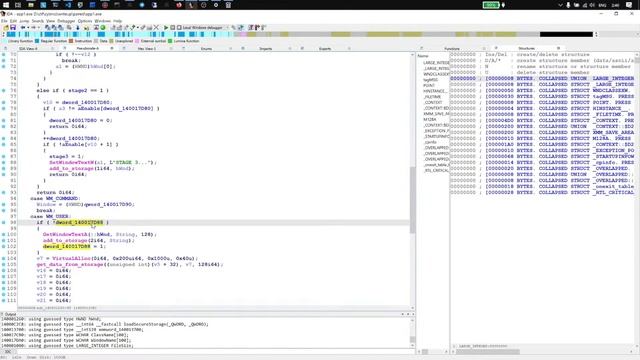Image resolution: width=640 pixels, height=360 pixels.
Task: Save database with the floppy disk icon
Action: tap(13, 27)
